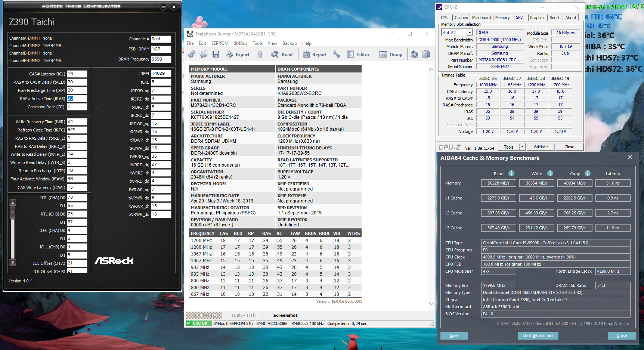Click the padlock icon in Thaiphoon toolbar
644x350 pixels.
click(260, 55)
